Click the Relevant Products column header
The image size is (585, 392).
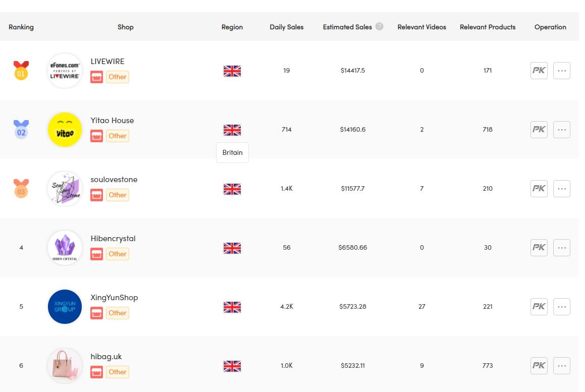coord(487,27)
